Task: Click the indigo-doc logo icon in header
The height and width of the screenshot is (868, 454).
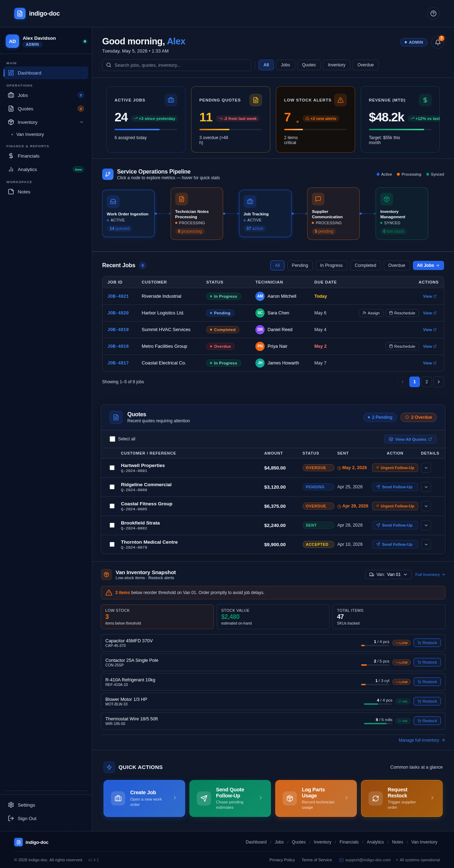Action: tap(20, 13)
